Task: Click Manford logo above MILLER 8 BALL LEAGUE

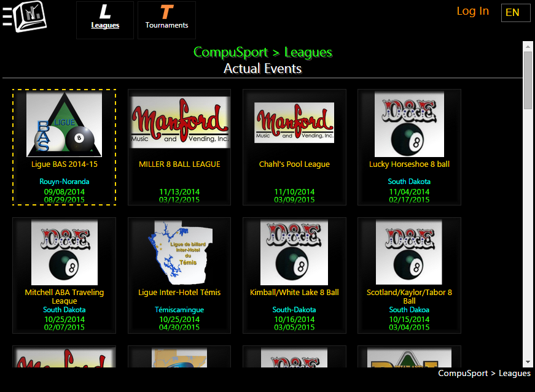Action: pyautogui.click(x=179, y=122)
